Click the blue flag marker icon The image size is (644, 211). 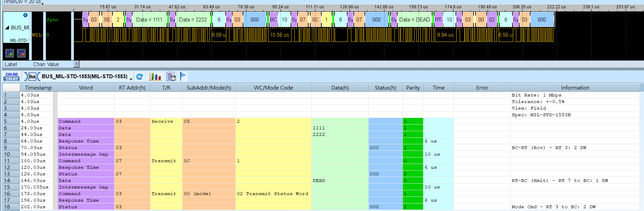(183, 76)
